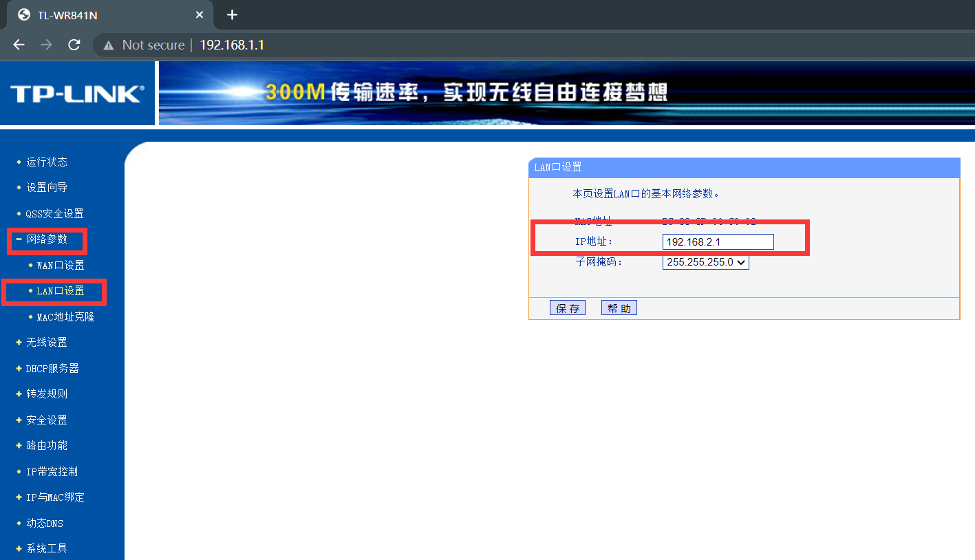Click the 保存 save button

pos(567,308)
